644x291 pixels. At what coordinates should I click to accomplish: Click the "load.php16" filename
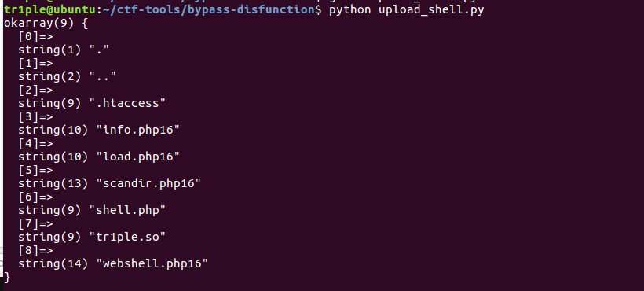coord(138,157)
